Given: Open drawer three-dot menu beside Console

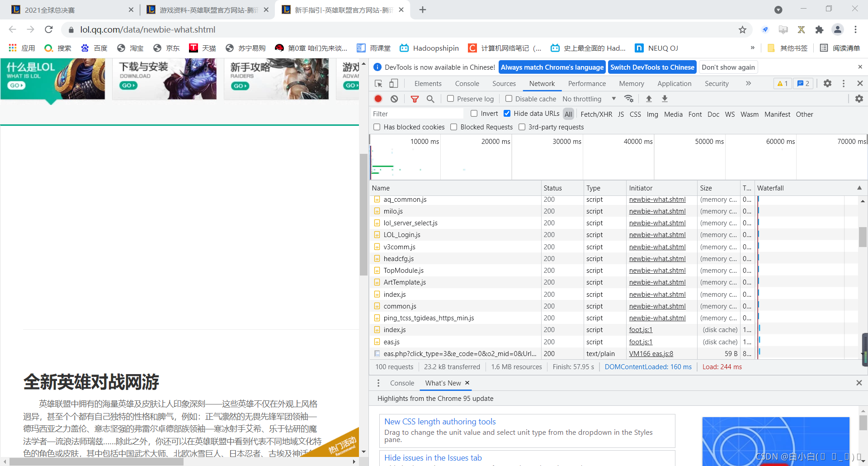Looking at the screenshot, I should [x=378, y=383].
